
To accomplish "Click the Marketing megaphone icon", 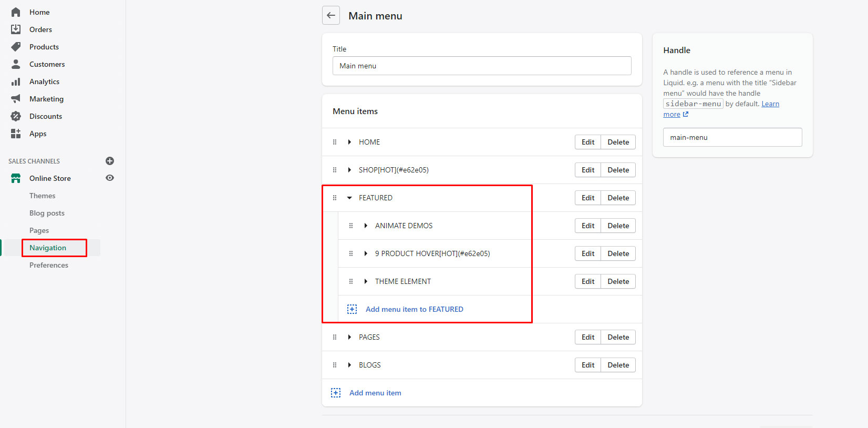I will pyautogui.click(x=16, y=99).
